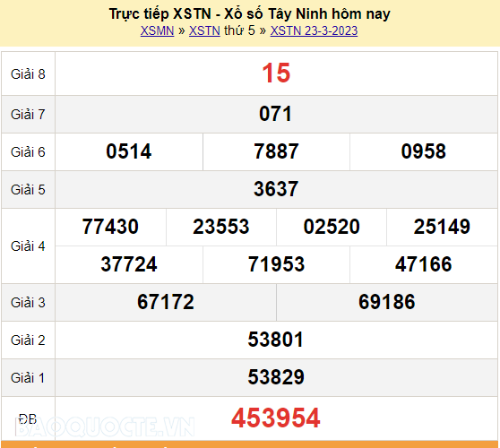
Task: Select the Giải 4 number 71953
Action: [276, 264]
